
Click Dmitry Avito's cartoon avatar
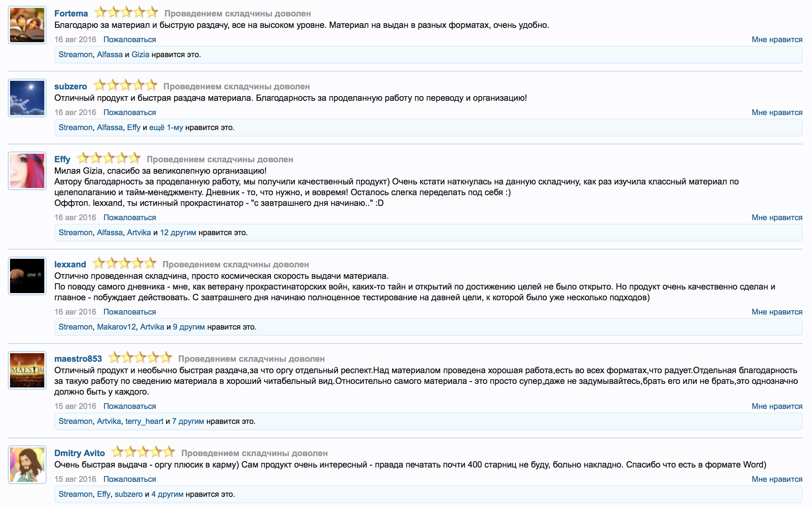point(27,465)
